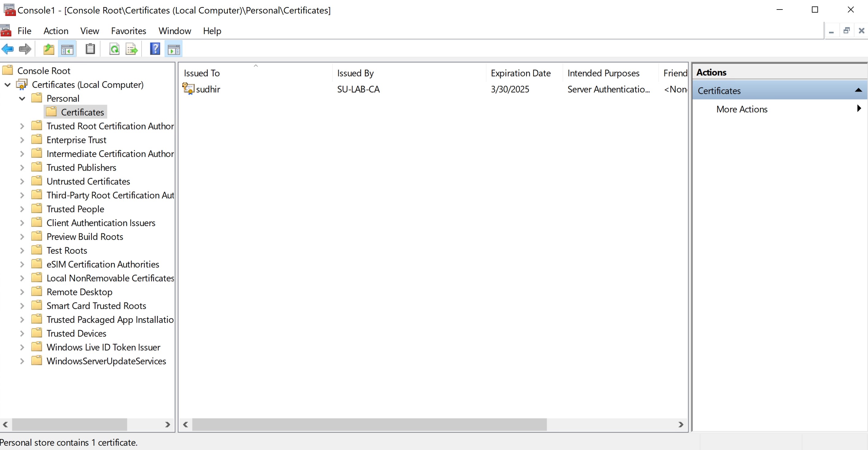This screenshot has width=868, height=450.
Task: Click the Export List toolbar icon
Action: point(131,49)
